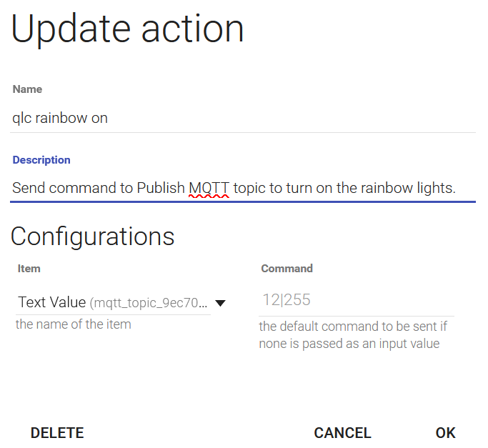The height and width of the screenshot is (448, 488).
Task: Focus the Name field containing qlc rainbow on
Action: (243, 118)
